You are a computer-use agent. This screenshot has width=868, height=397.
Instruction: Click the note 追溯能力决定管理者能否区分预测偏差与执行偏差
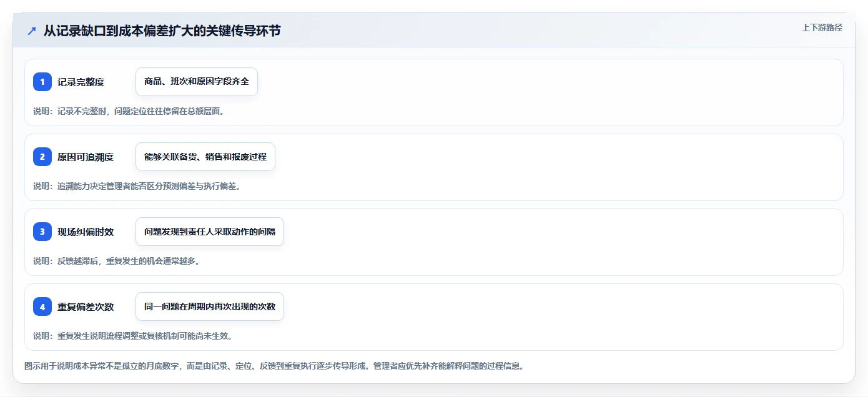click(x=137, y=186)
